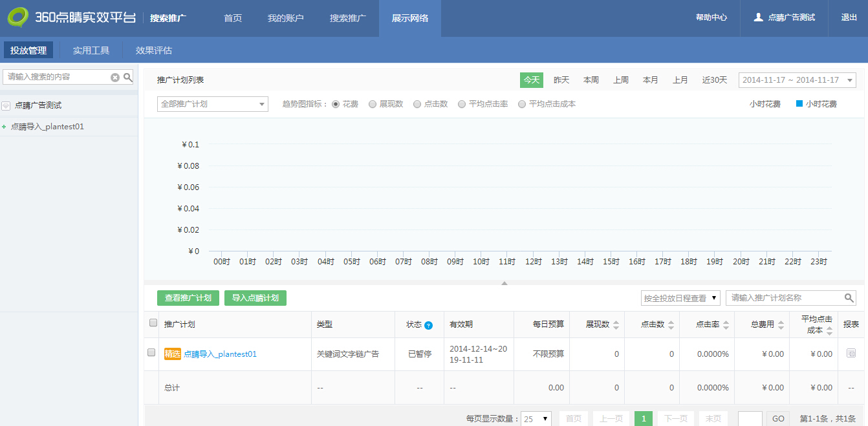Click the 昨天 date filter

(x=561, y=80)
